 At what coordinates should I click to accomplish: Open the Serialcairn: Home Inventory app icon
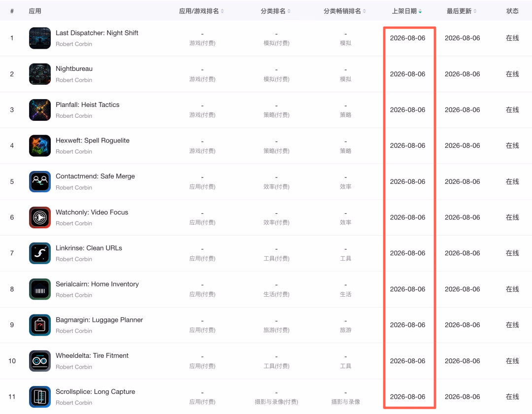pyautogui.click(x=40, y=289)
